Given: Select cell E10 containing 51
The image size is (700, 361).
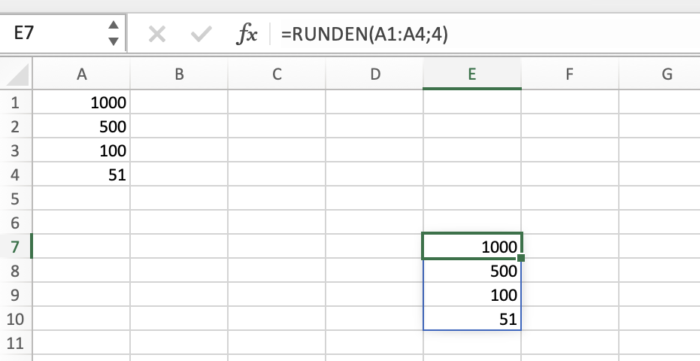Looking at the screenshot, I should click(x=472, y=319).
